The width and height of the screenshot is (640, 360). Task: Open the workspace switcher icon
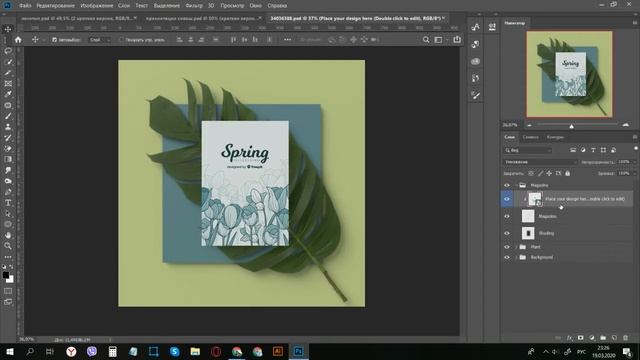(438, 40)
